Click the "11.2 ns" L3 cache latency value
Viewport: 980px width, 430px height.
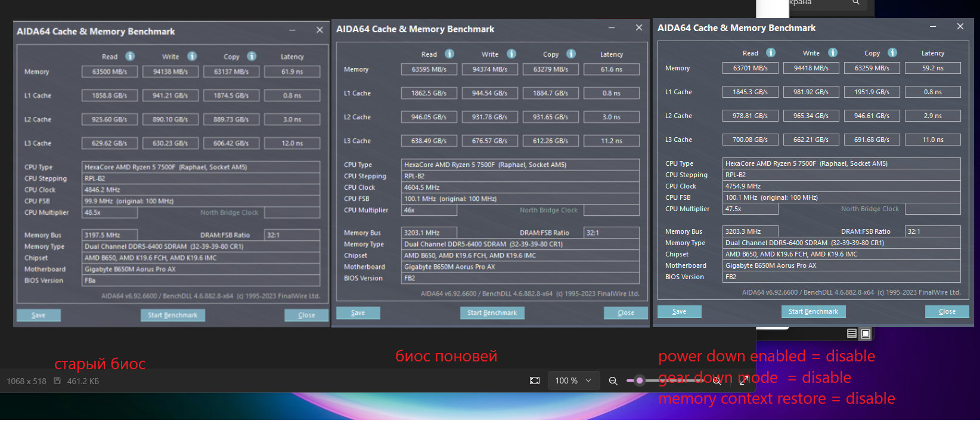612,141
